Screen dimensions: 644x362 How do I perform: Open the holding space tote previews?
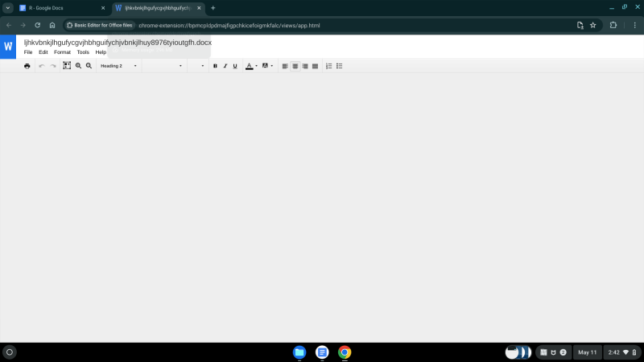518,352
